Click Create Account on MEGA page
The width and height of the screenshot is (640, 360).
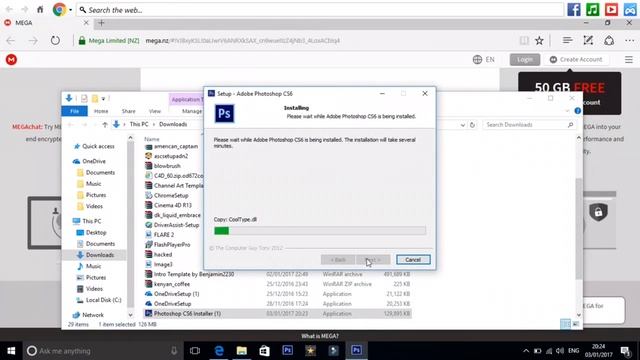point(576,60)
